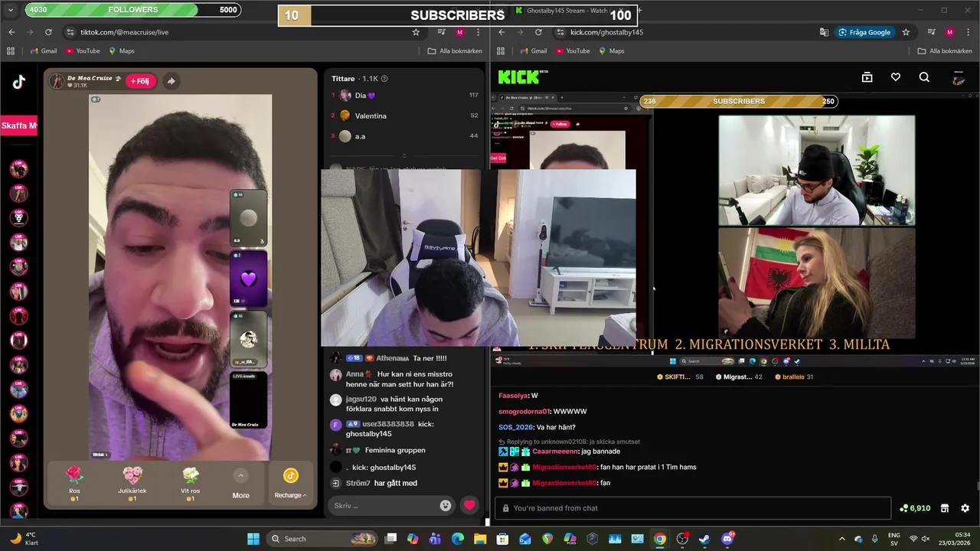Bookmark the TikTok page with the star
Screen dimensions: 980x551
(416, 32)
